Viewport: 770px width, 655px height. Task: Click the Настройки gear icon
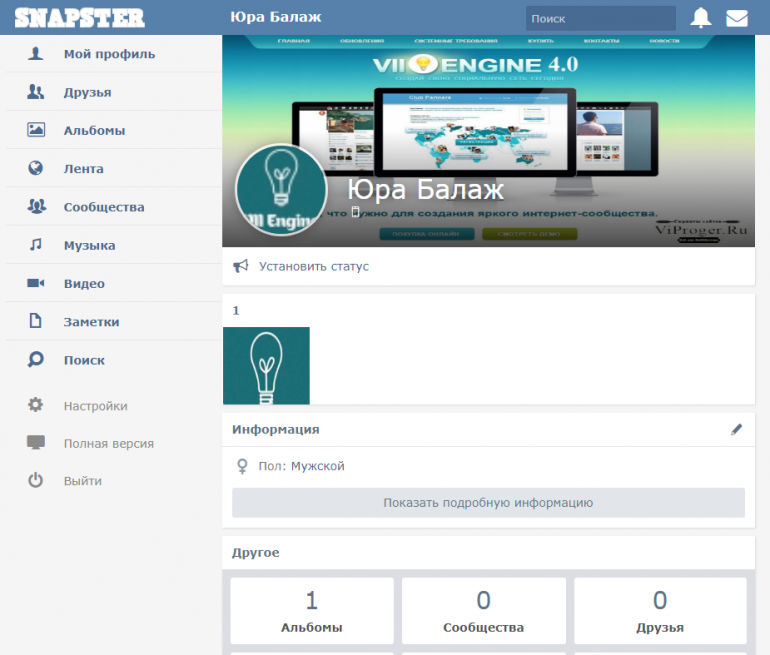(36, 406)
